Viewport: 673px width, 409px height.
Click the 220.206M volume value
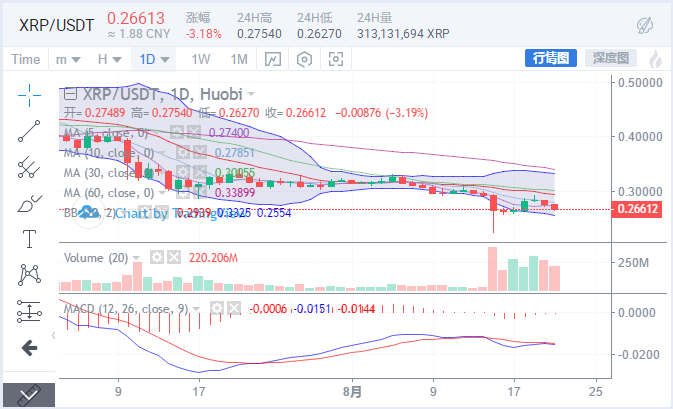coord(213,258)
